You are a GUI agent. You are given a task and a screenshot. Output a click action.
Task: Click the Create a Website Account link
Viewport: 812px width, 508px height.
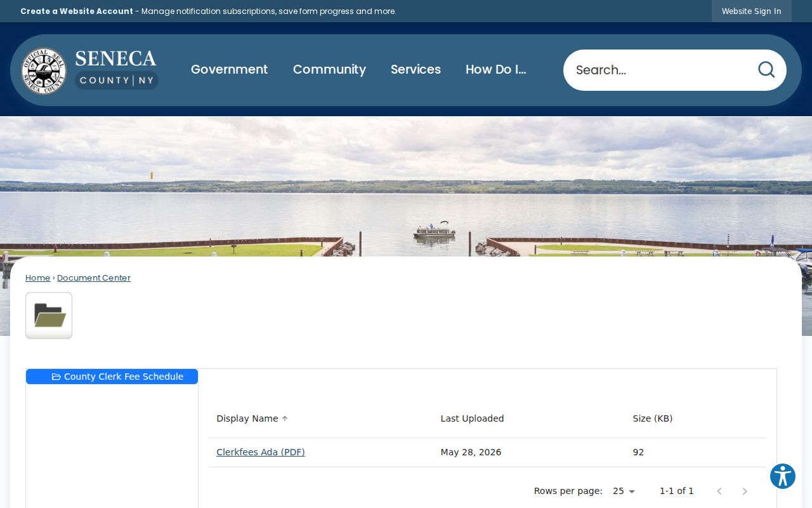pyautogui.click(x=77, y=11)
